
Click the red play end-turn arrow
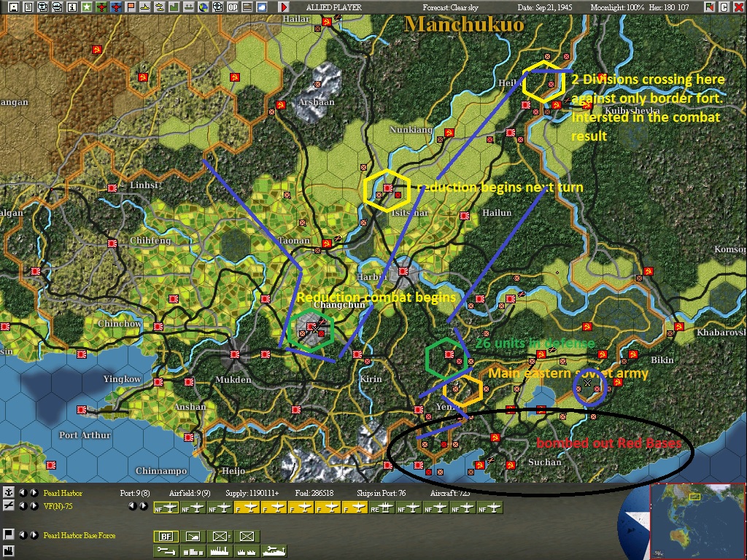[284, 7]
